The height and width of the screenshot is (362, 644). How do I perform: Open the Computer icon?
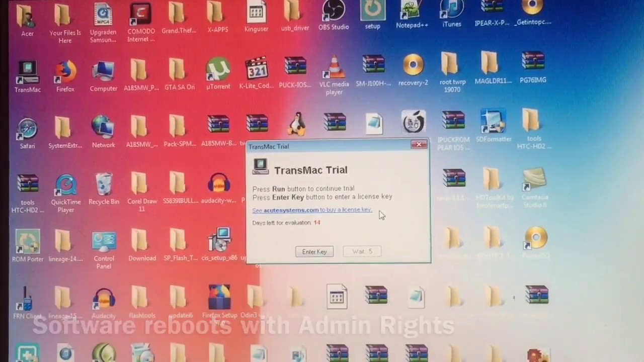(104, 76)
